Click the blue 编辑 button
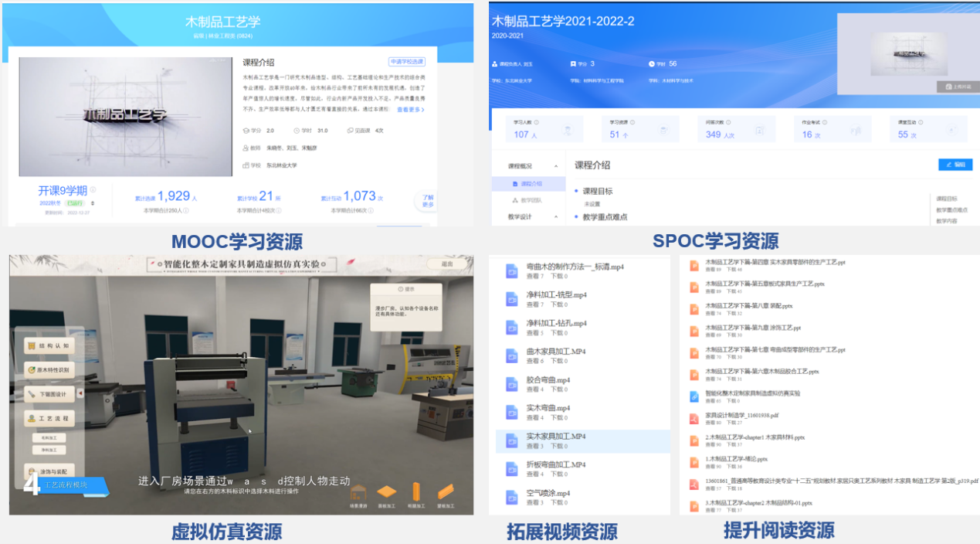 click(955, 165)
